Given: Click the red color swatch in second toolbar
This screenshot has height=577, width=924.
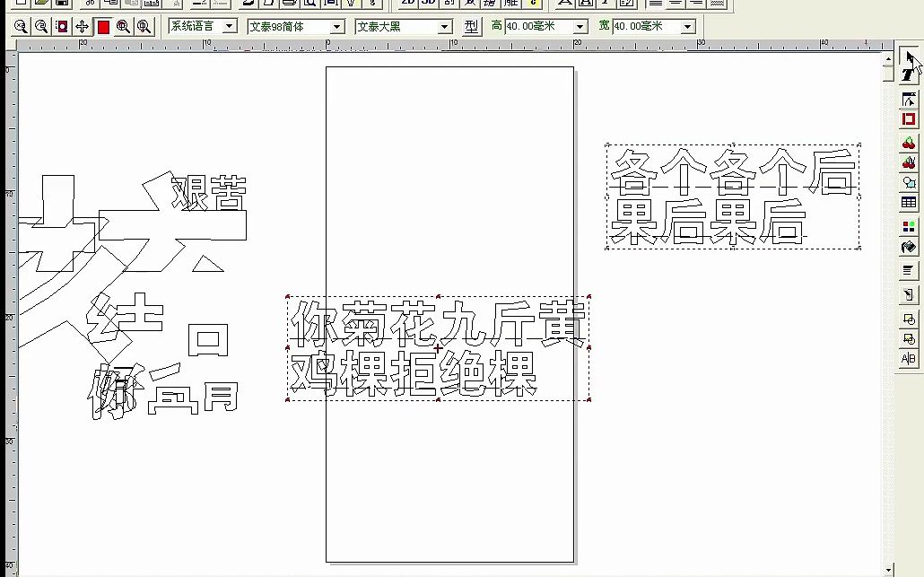Looking at the screenshot, I should click(102, 26).
